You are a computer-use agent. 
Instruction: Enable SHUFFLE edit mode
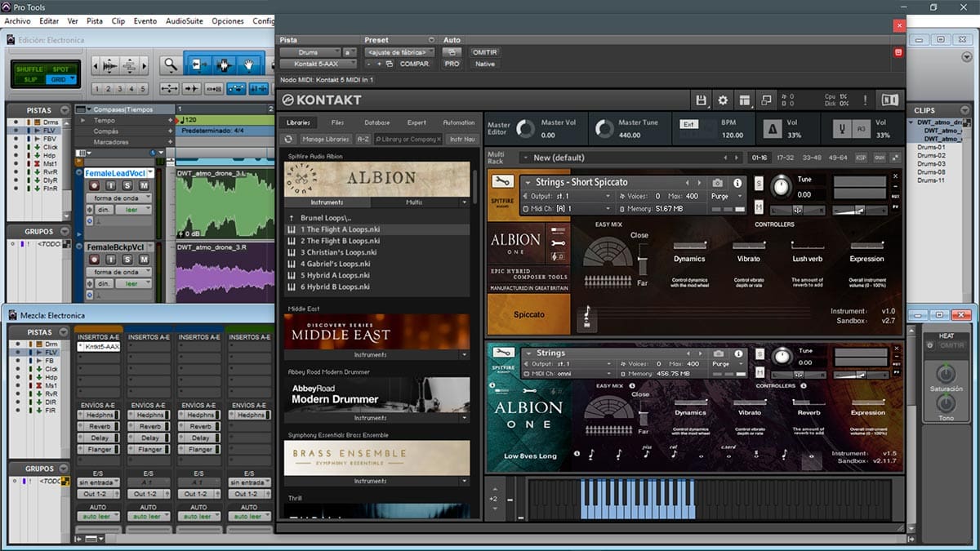pos(31,69)
